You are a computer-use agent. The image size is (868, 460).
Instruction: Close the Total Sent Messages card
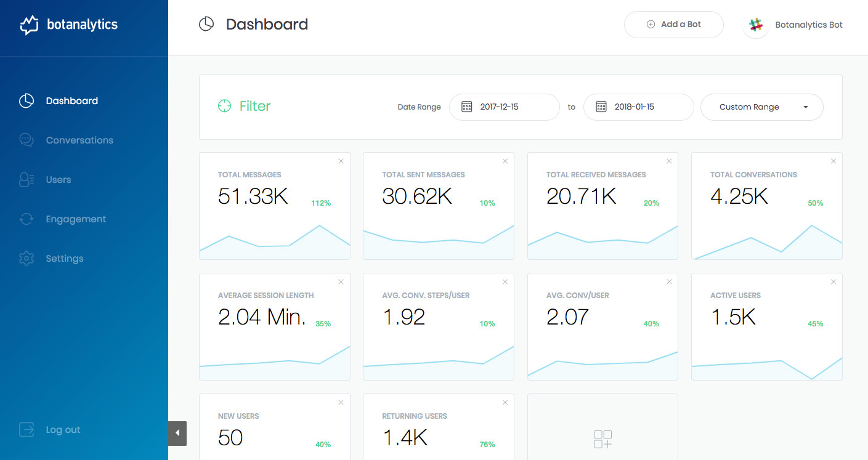click(505, 161)
